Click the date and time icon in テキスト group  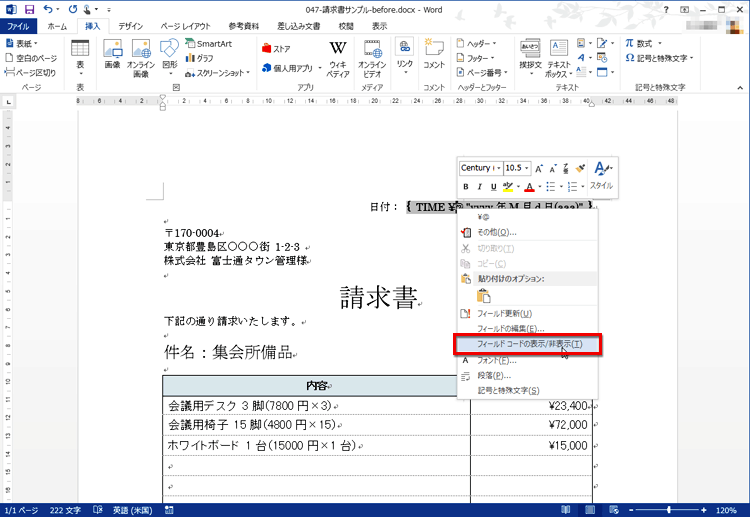(x=602, y=58)
